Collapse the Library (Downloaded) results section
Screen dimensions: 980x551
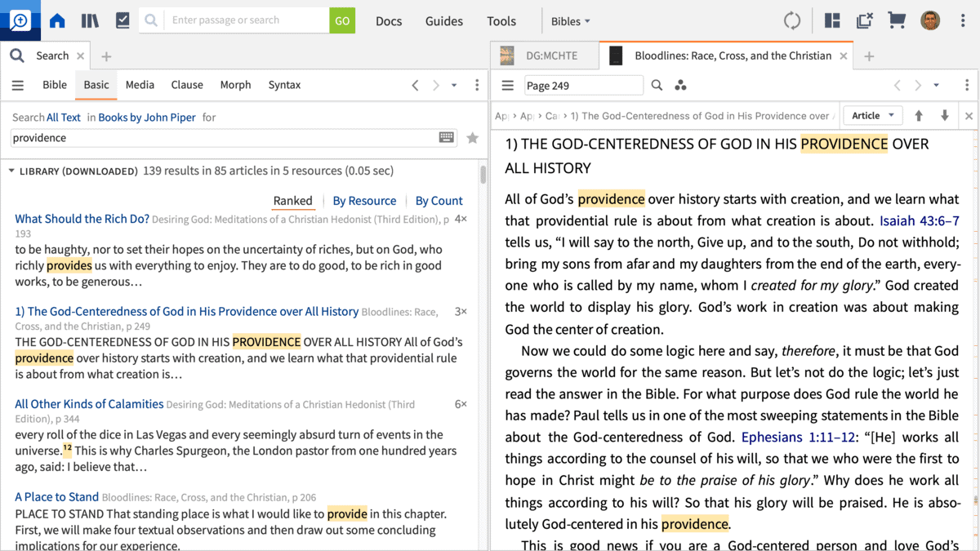11,171
